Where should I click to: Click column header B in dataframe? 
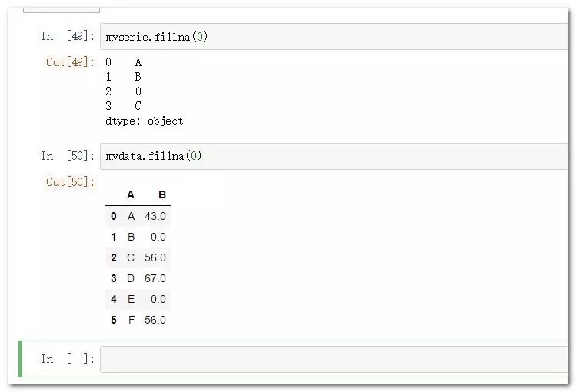coord(162,195)
